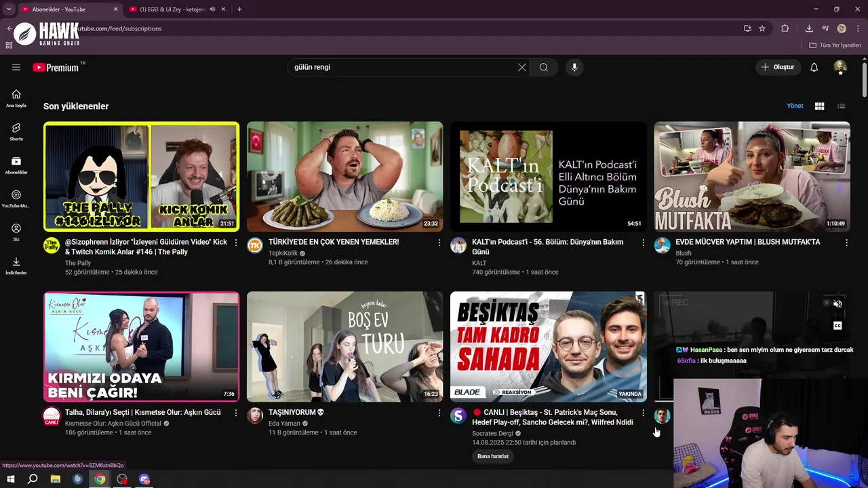Open more options for The Pally video

point(236,243)
